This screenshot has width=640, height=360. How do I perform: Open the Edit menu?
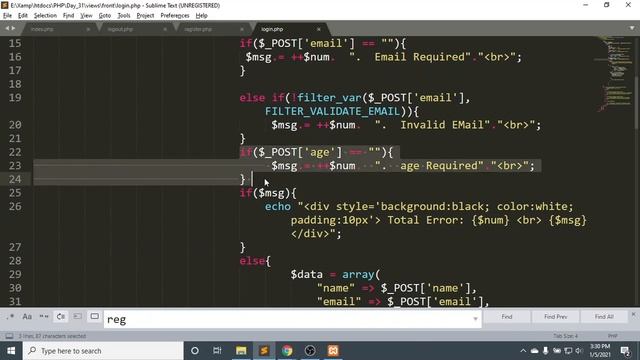22,16
